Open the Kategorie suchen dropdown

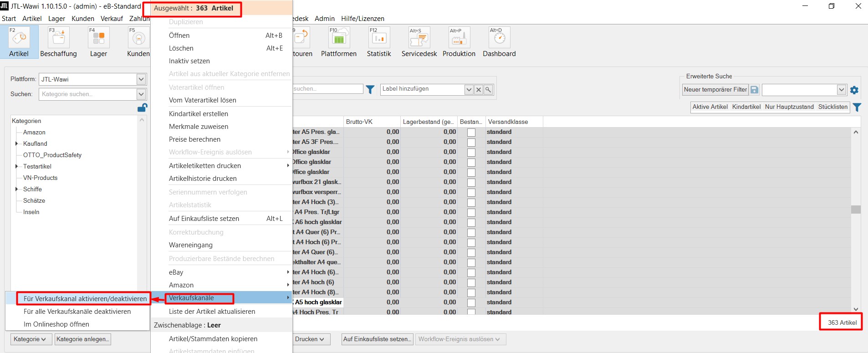pyautogui.click(x=141, y=94)
